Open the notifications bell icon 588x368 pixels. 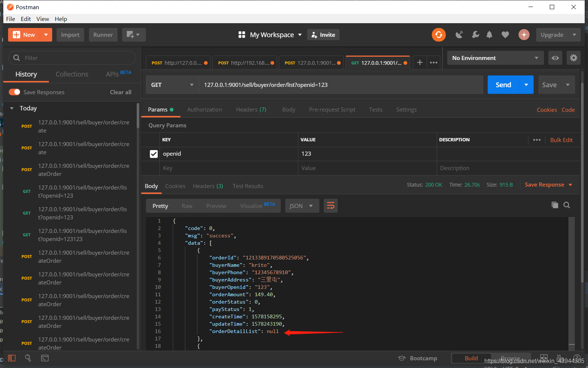(489, 35)
